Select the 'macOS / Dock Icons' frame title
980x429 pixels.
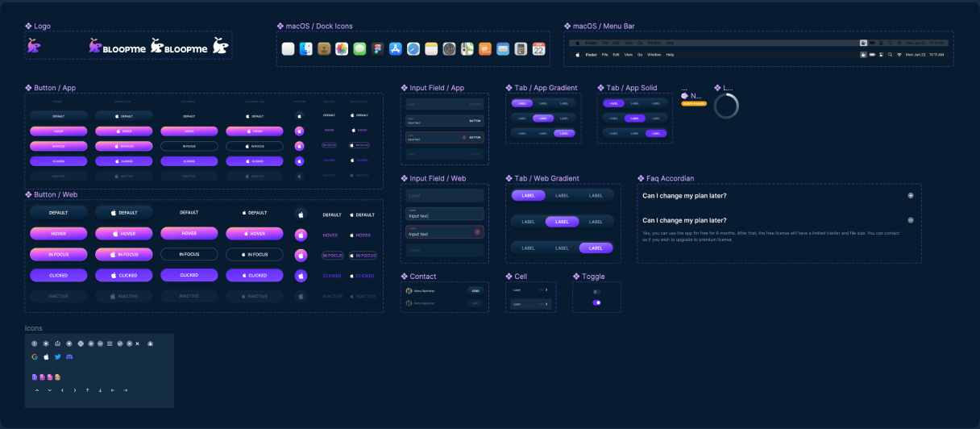click(319, 26)
